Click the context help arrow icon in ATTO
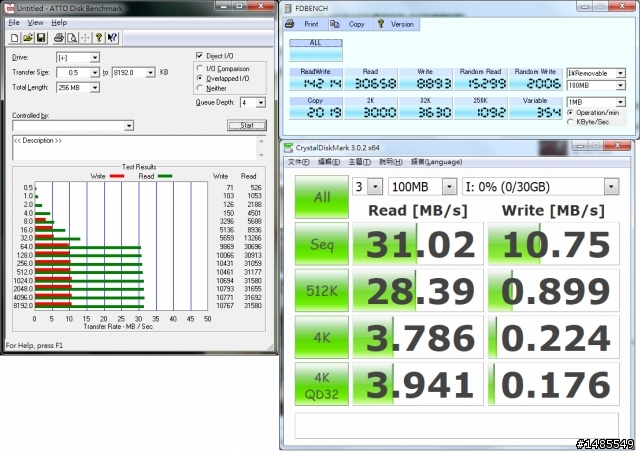640x452 pixels. 112,38
